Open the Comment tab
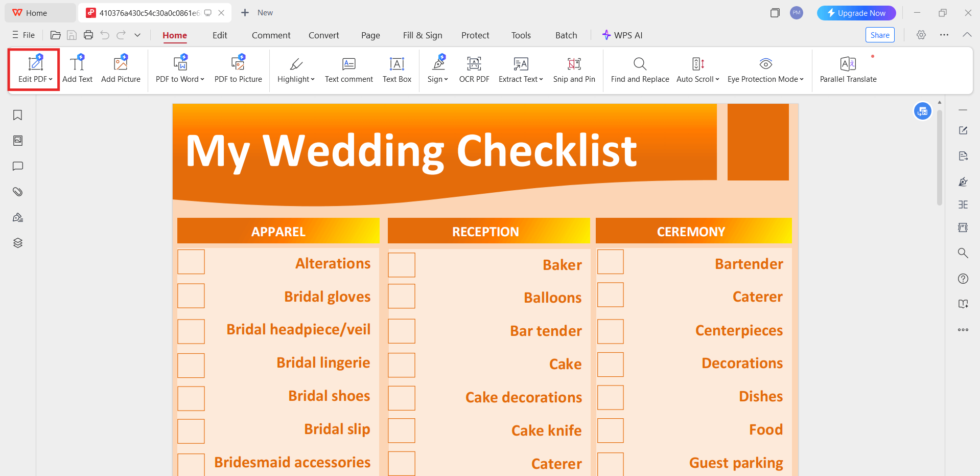 (x=271, y=35)
